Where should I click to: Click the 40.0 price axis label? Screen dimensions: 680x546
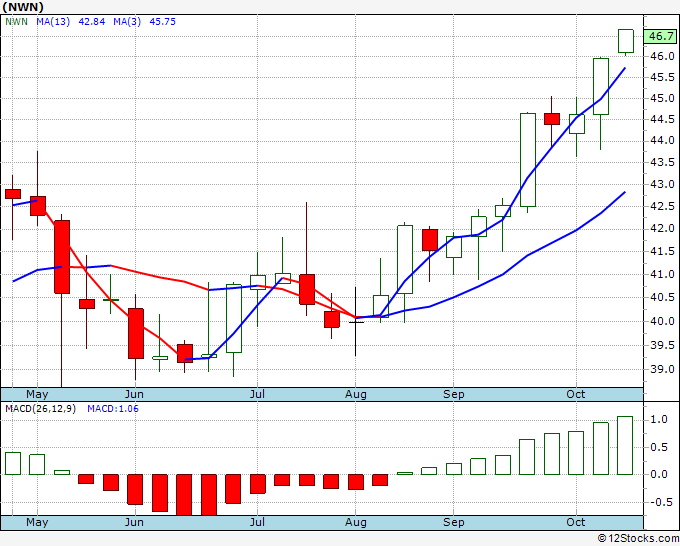(662, 321)
